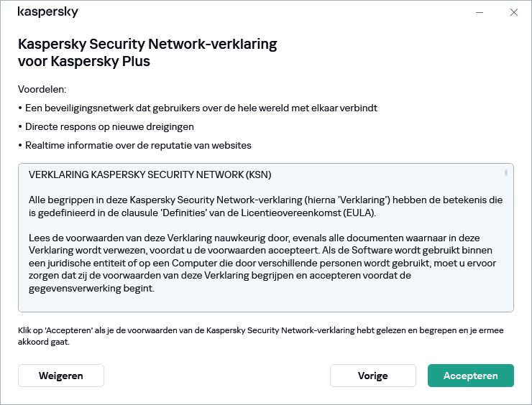Click the scrollbar thumb of the statement box

pos(506,172)
